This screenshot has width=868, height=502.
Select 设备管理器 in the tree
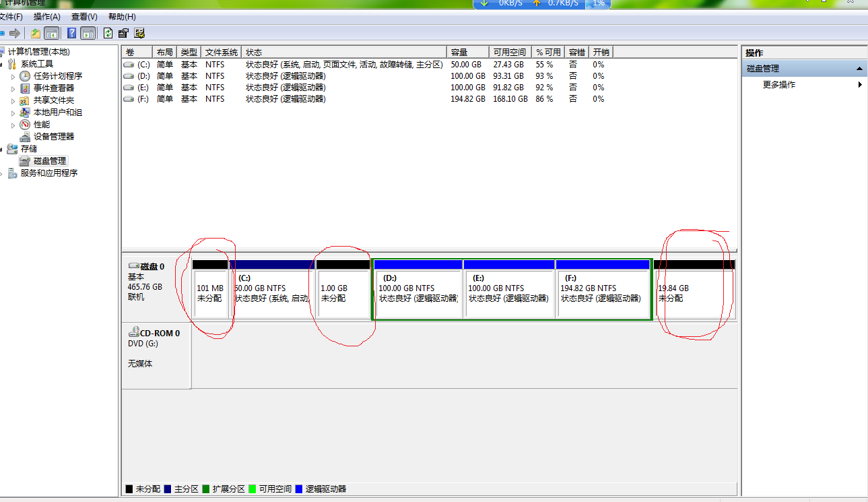[54, 137]
